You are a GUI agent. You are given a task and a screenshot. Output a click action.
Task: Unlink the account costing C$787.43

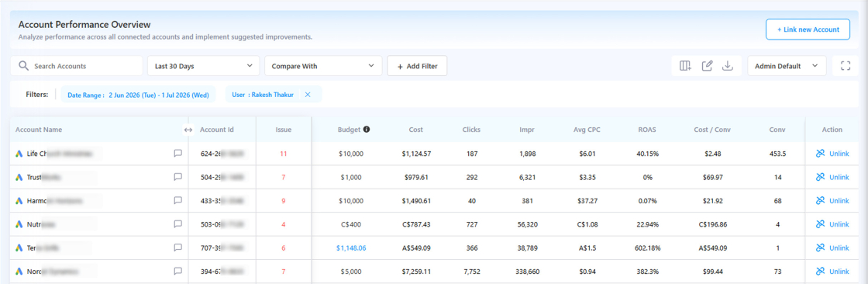(832, 224)
